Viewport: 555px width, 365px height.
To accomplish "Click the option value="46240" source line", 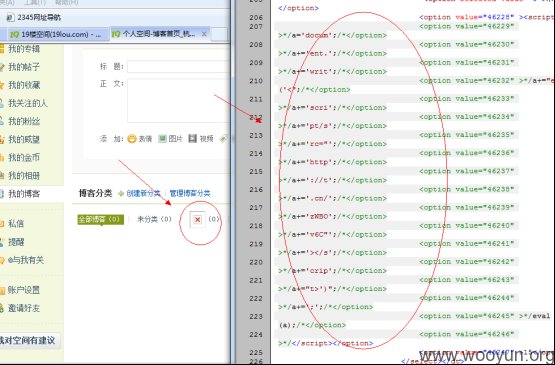I will click(x=467, y=226).
